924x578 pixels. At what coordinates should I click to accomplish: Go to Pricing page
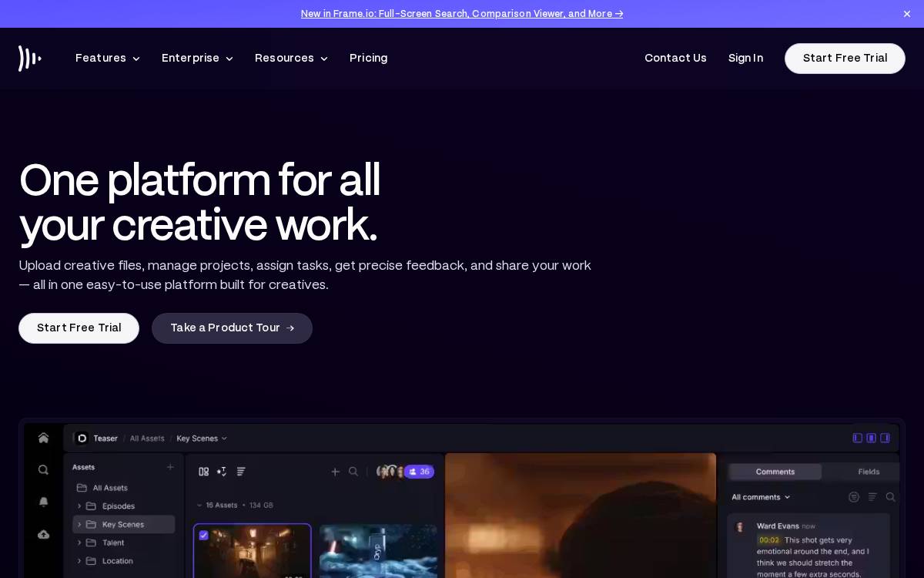coord(368,59)
